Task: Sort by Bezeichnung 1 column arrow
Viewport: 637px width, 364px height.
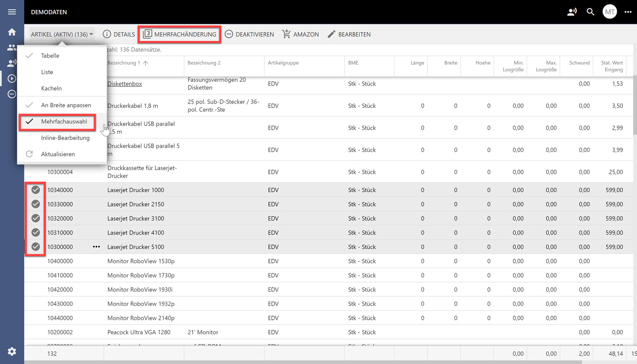Action: tap(146, 63)
